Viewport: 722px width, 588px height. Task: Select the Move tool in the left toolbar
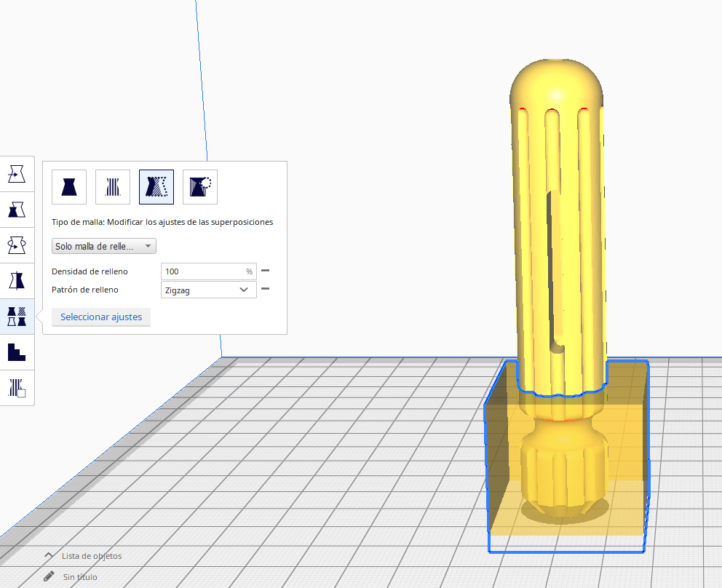click(x=17, y=173)
